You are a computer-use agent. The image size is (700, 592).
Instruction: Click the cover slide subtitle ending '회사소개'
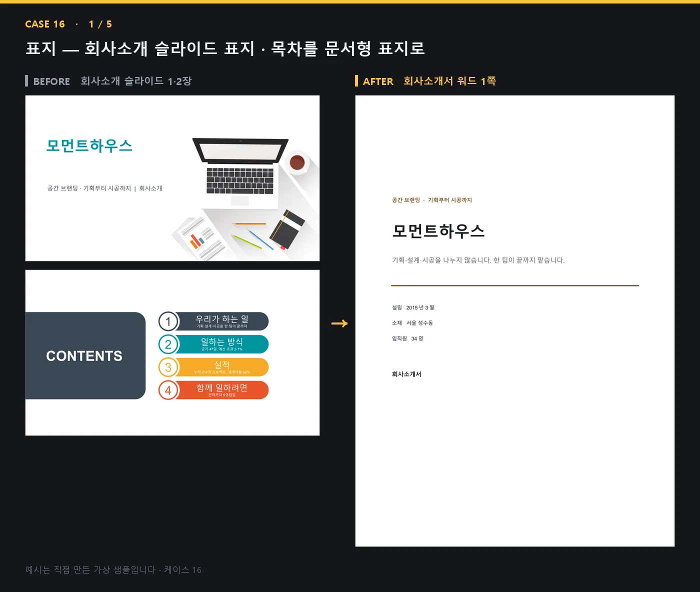point(104,188)
